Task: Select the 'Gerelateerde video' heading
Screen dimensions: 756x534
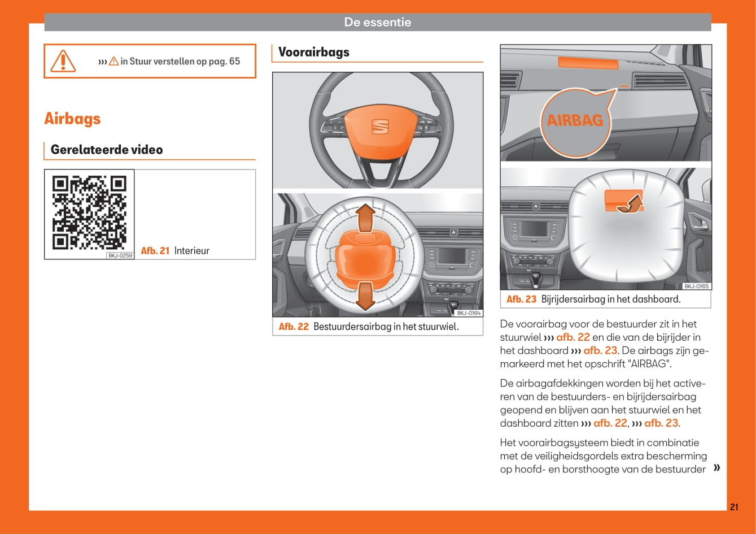Action: click(107, 150)
